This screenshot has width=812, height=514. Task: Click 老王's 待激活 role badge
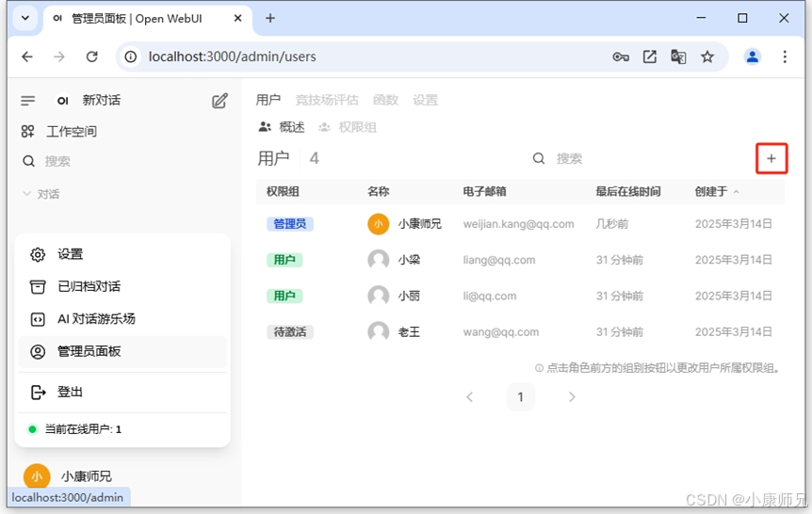point(290,331)
